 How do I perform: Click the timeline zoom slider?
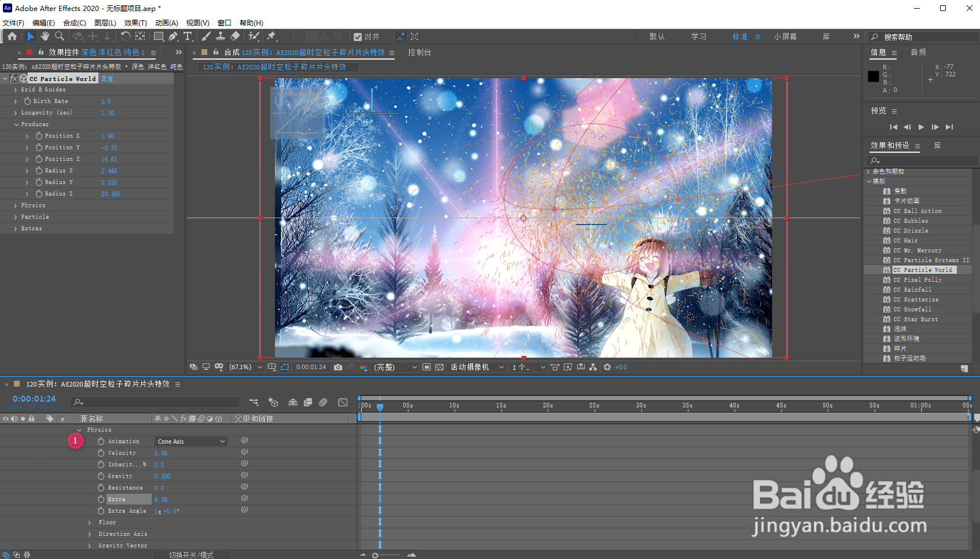pos(375,555)
